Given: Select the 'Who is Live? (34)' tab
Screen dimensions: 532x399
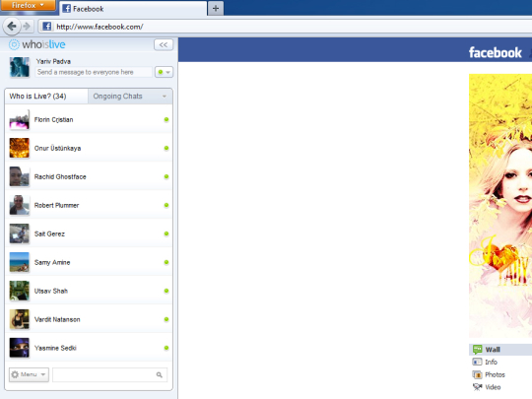Looking at the screenshot, I should point(46,96).
